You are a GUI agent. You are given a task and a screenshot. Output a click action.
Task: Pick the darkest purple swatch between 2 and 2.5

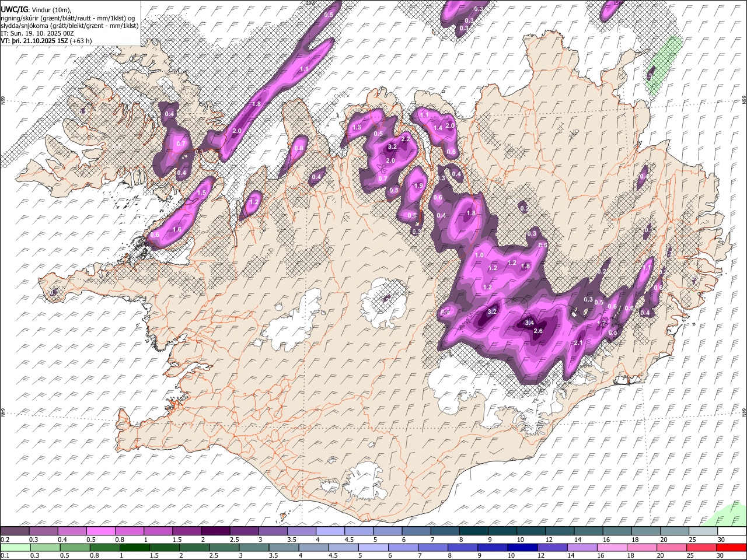click(215, 531)
